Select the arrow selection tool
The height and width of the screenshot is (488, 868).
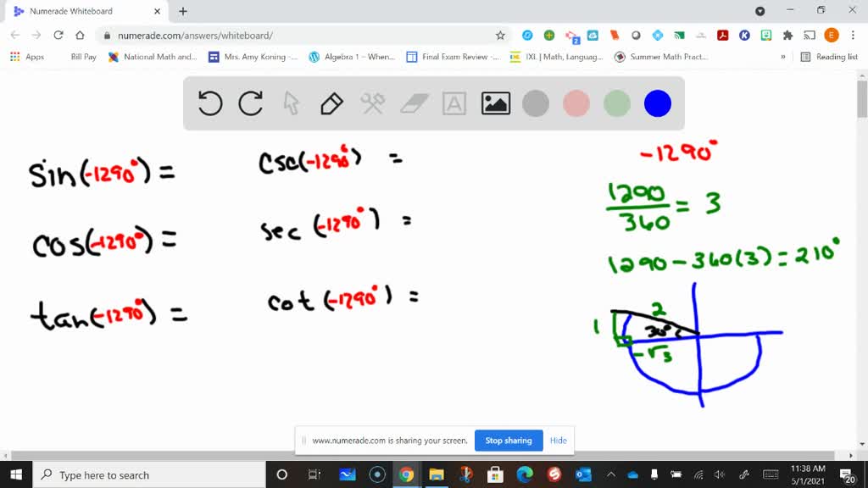click(289, 103)
